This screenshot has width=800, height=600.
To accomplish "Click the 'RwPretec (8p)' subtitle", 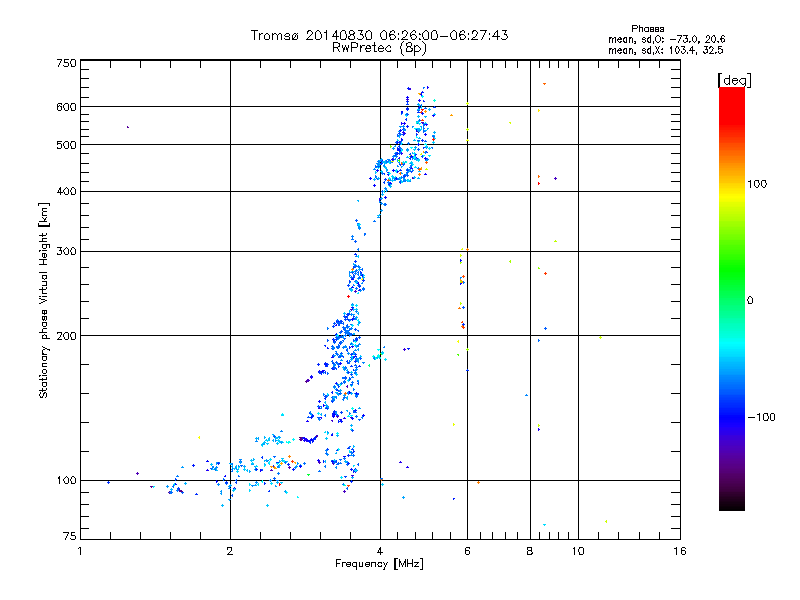I will point(379,48).
